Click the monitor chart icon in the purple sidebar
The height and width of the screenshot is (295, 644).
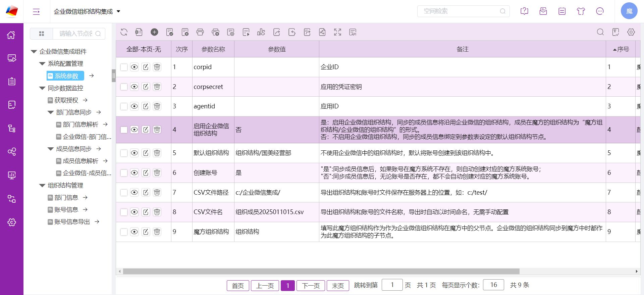coord(11,175)
